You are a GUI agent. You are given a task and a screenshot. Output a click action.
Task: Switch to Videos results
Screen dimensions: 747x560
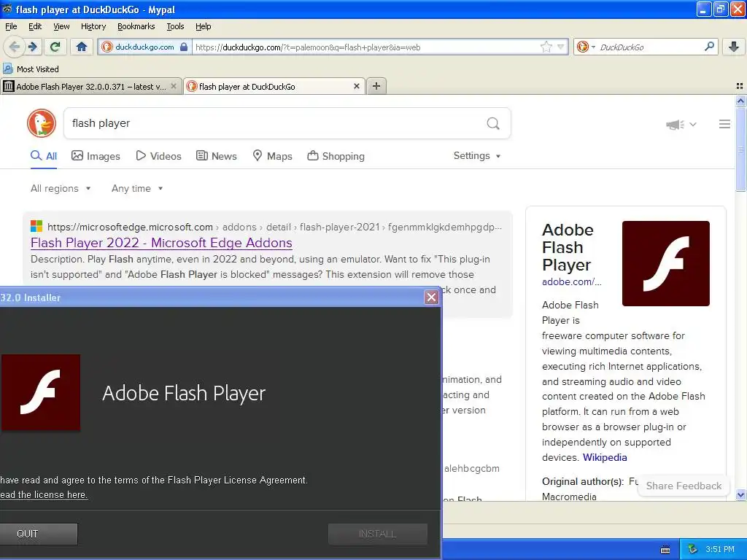click(x=158, y=156)
